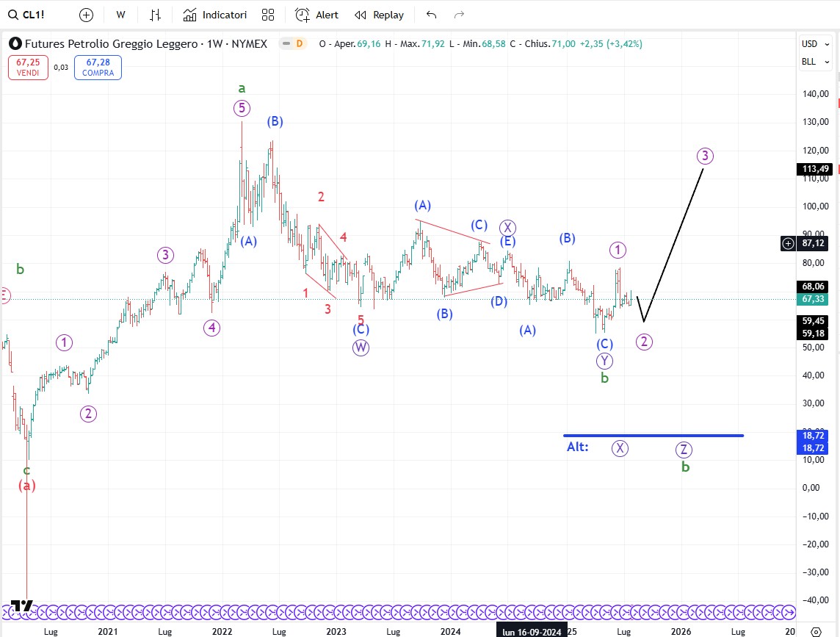Viewport: 840px width, 637px height.
Task: Click the date label lun 16-09-2024
Action: pos(531,631)
